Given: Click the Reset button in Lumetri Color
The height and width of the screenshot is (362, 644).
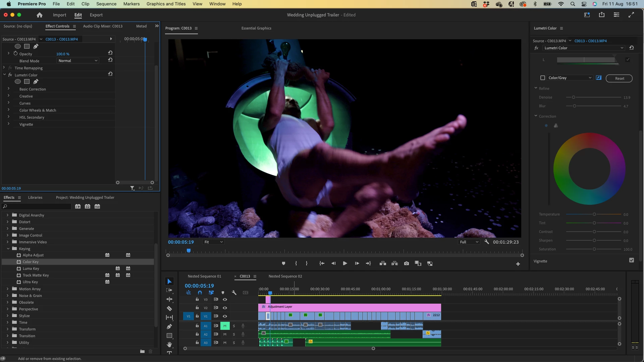Looking at the screenshot, I should (x=619, y=78).
